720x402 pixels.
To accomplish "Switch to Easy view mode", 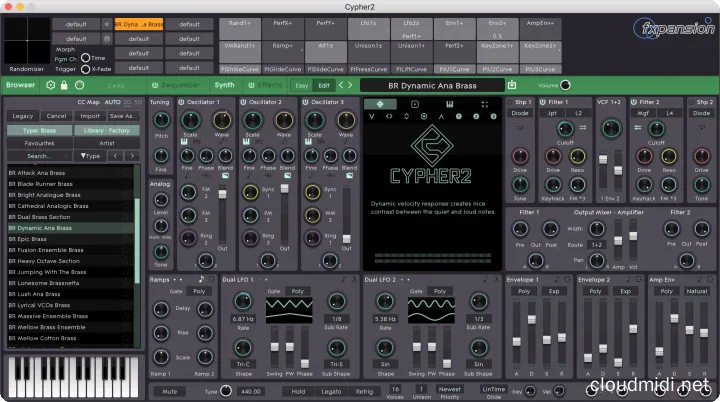I will coord(301,86).
